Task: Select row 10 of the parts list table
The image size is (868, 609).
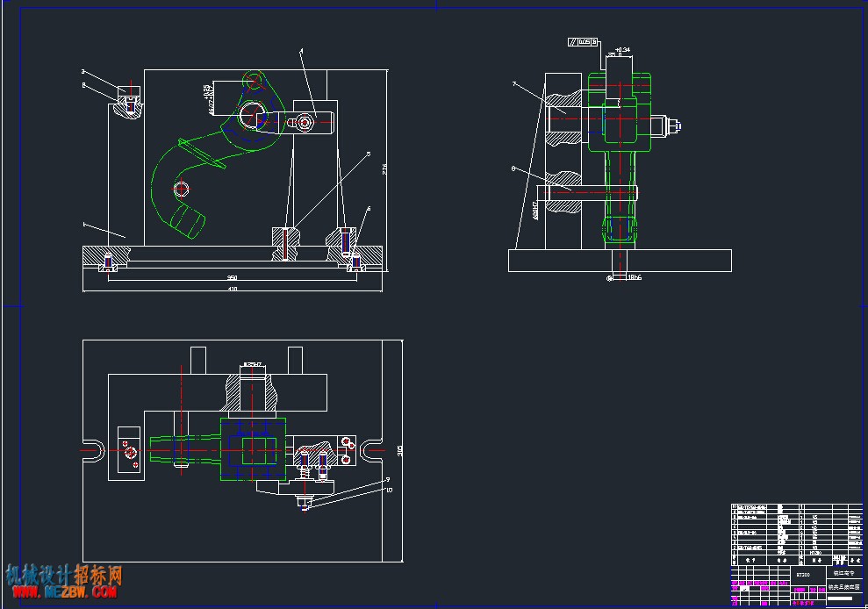Action: [797, 506]
